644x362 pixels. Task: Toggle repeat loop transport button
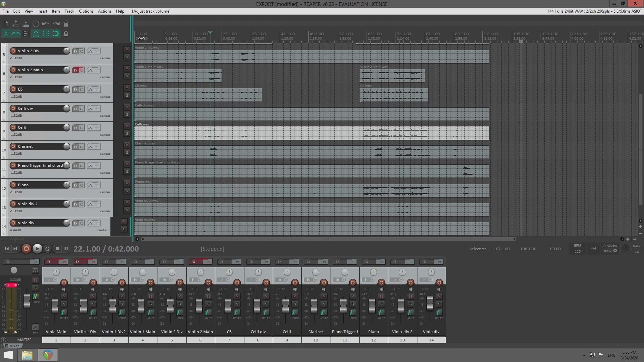click(x=47, y=249)
